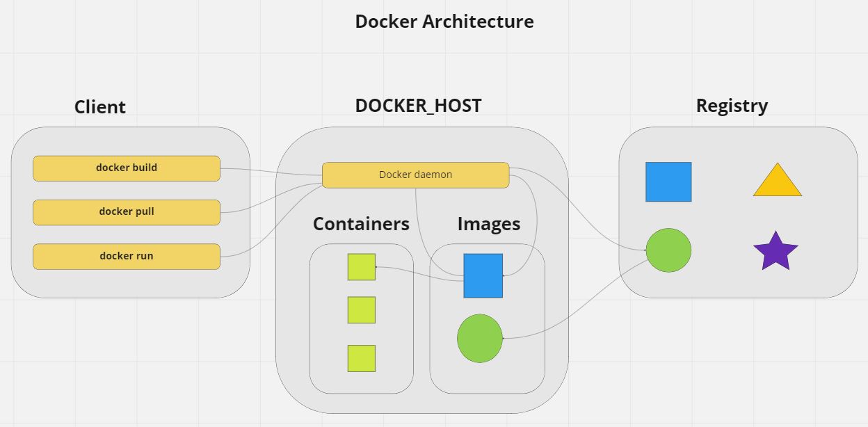The image size is (868, 427).
Task: Select the Images label text
Action: (x=488, y=224)
